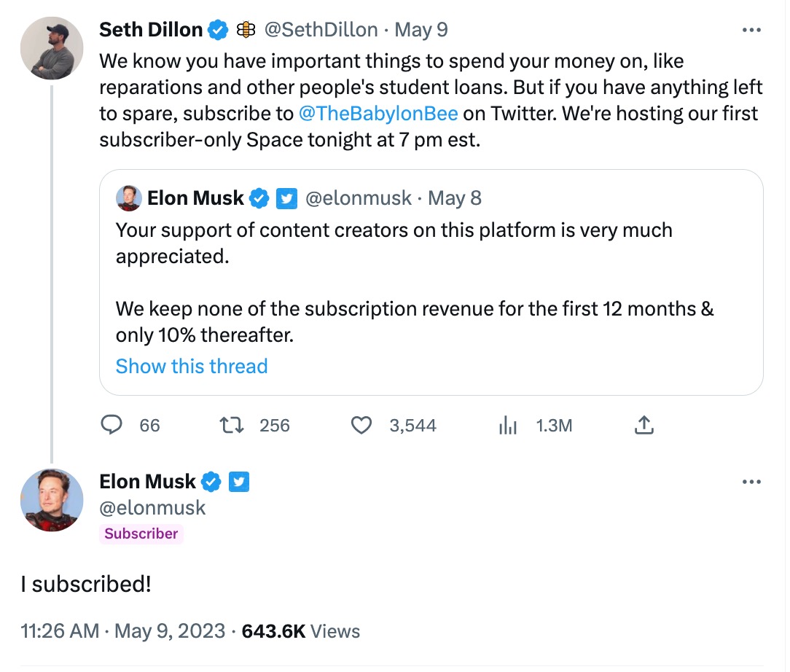790x672 pixels.
Task: Open the more options menu on Seth Dillon's tweet
Action: point(751,30)
